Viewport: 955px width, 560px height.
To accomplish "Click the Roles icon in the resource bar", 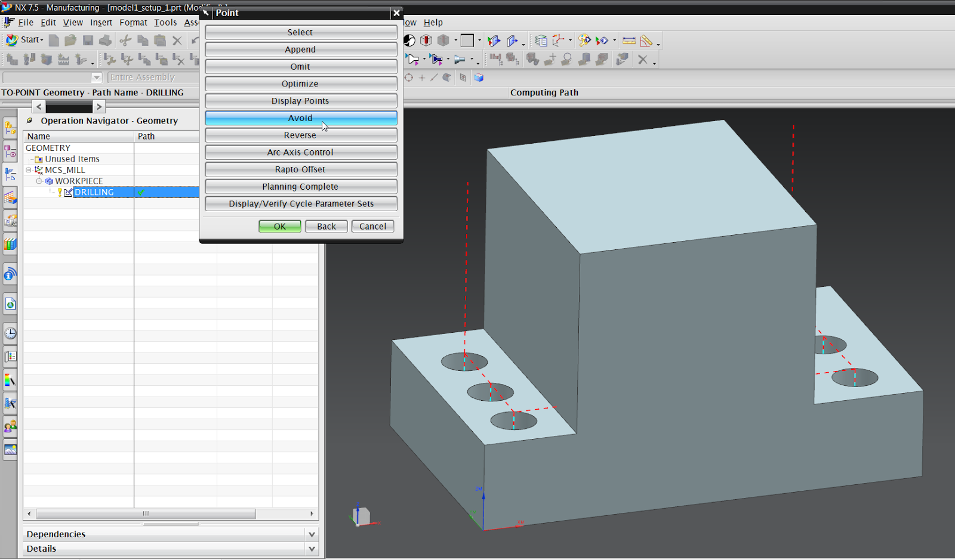I will click(10, 426).
